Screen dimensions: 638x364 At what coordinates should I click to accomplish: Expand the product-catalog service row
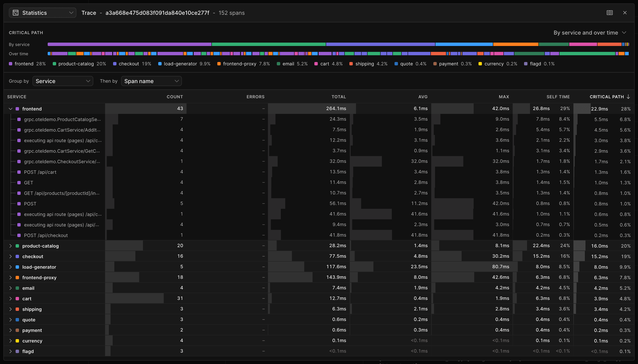coord(11,246)
